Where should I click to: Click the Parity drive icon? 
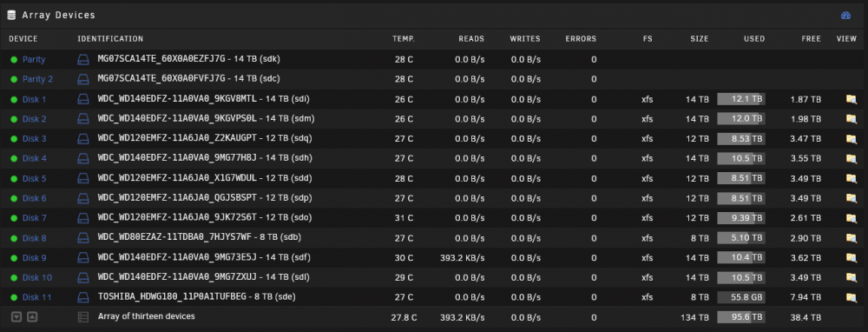tap(83, 59)
